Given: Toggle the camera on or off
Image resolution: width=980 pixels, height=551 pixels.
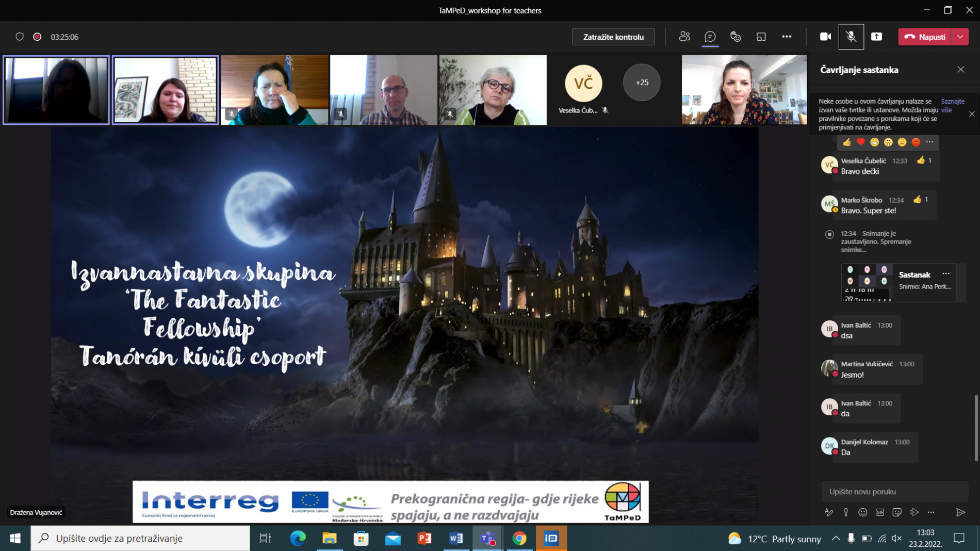Looking at the screenshot, I should (x=825, y=37).
